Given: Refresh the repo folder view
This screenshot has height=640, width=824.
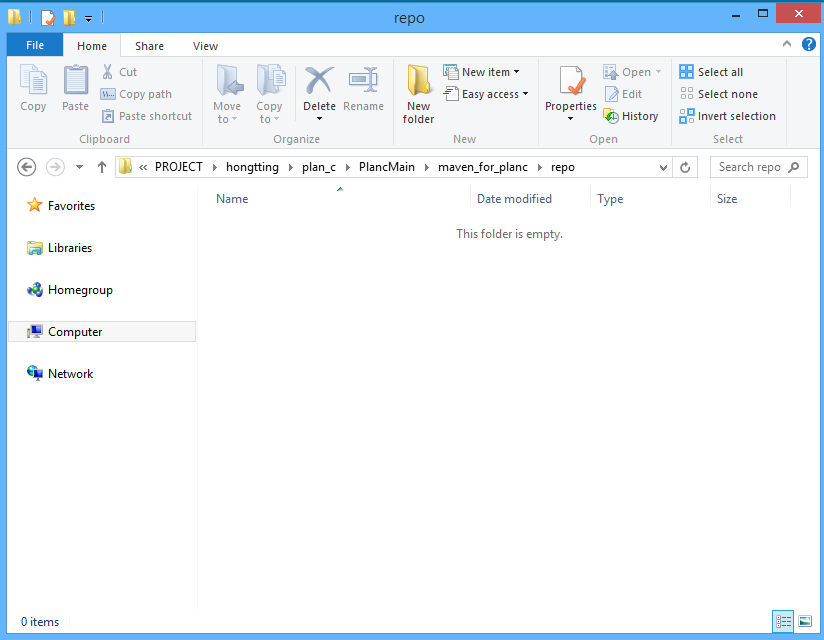Looking at the screenshot, I should tap(685, 167).
